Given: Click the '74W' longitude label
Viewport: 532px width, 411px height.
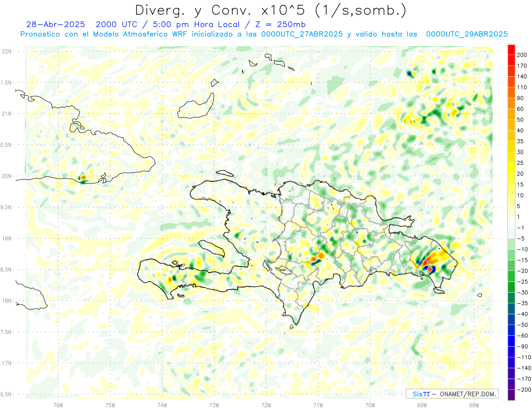Looking at the screenshot, I should 162,405.
